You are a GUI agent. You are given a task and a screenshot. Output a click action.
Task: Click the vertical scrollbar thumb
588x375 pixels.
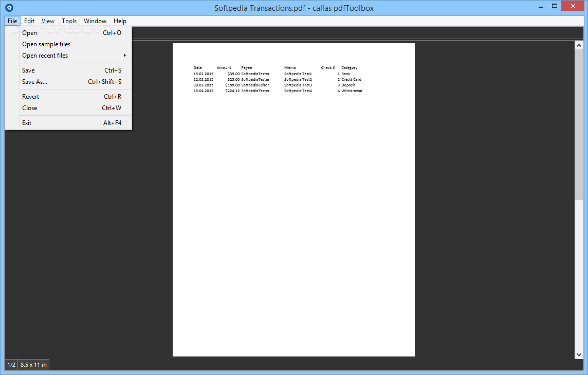point(579,124)
